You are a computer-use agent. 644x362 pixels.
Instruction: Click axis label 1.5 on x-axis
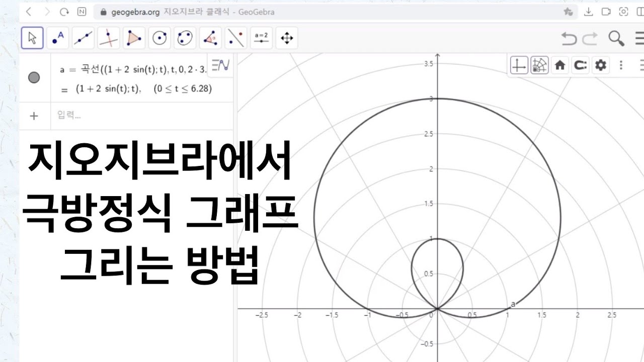[542, 315]
